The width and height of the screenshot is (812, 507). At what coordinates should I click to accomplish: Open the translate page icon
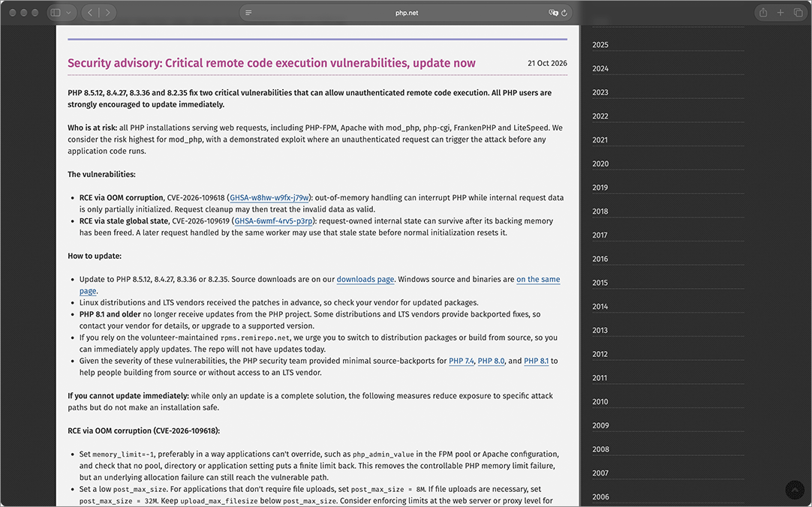point(553,13)
